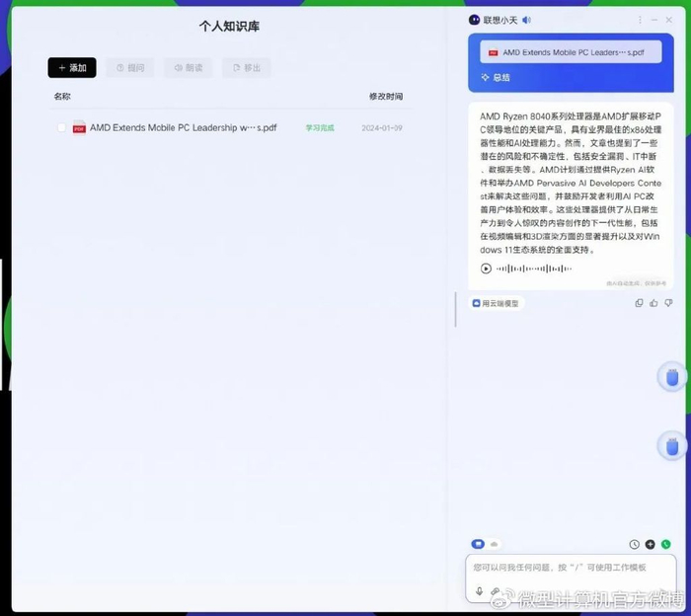Close the 联想小天 panel

click(669, 20)
